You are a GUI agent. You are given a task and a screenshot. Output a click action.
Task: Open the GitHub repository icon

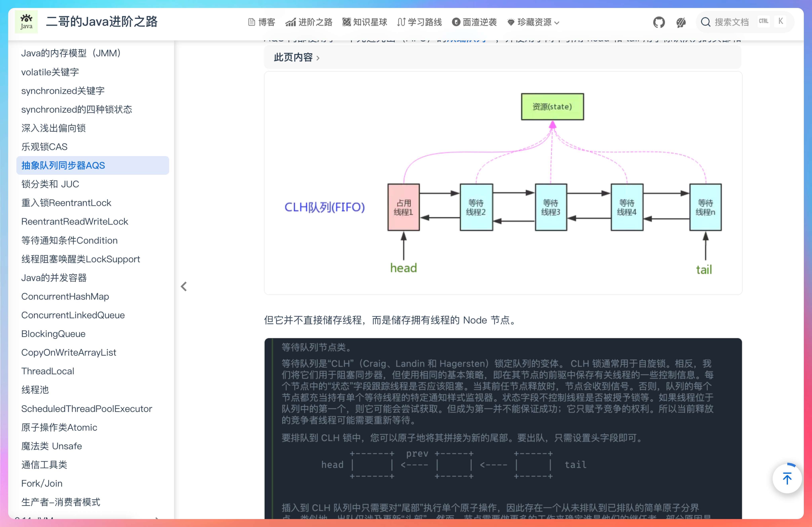[x=659, y=22]
